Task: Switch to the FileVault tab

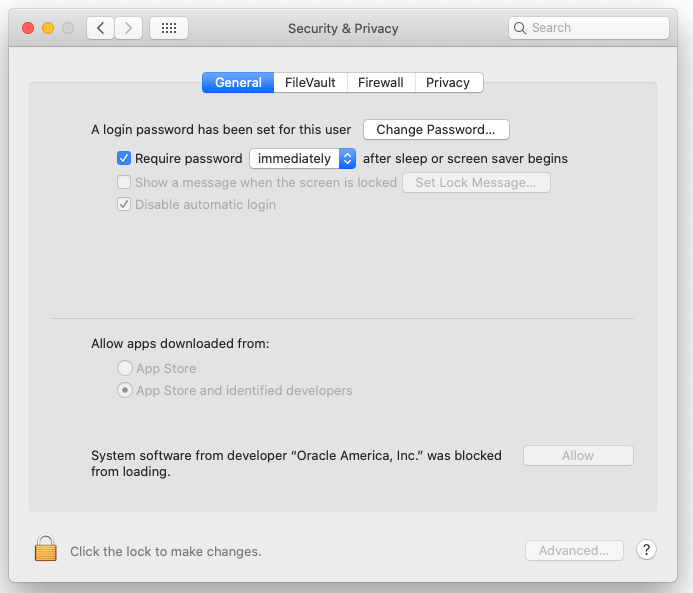Action: click(x=310, y=82)
